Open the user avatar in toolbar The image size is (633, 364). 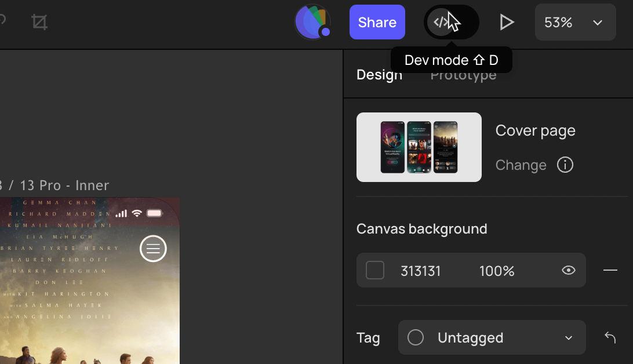312,22
